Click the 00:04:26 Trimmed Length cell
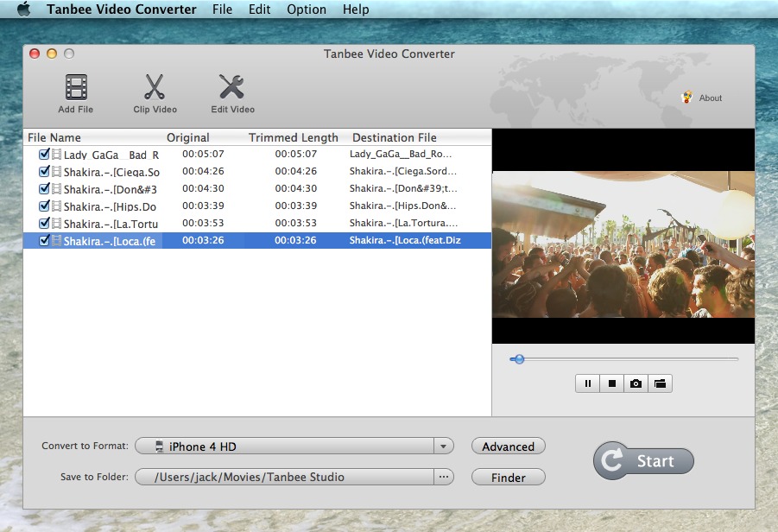778x532 pixels. point(295,171)
